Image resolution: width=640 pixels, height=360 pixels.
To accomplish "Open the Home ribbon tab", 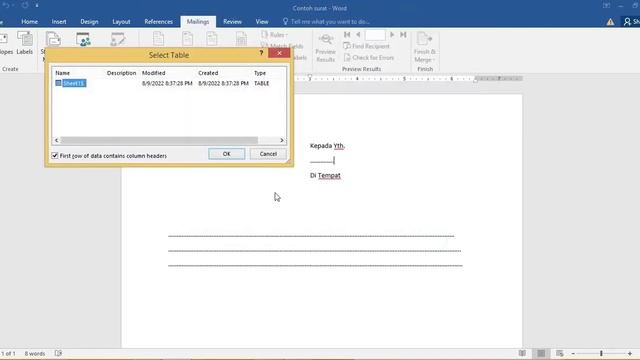I will (29, 22).
